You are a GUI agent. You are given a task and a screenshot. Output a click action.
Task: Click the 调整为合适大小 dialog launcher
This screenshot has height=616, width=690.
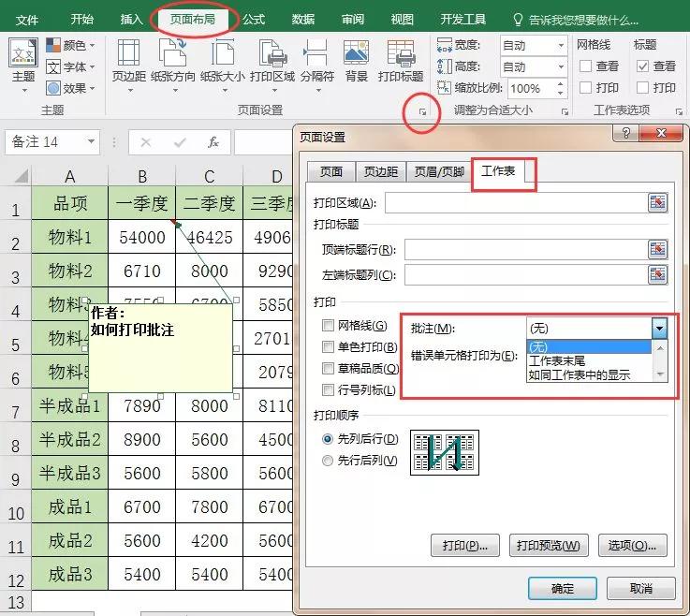point(565,111)
